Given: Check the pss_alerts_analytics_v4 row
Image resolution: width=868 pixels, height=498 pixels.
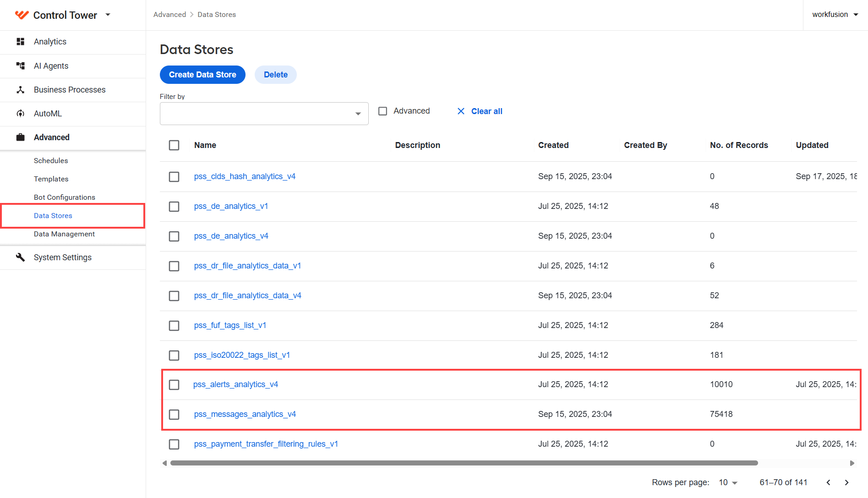Looking at the screenshot, I should 174,385.
